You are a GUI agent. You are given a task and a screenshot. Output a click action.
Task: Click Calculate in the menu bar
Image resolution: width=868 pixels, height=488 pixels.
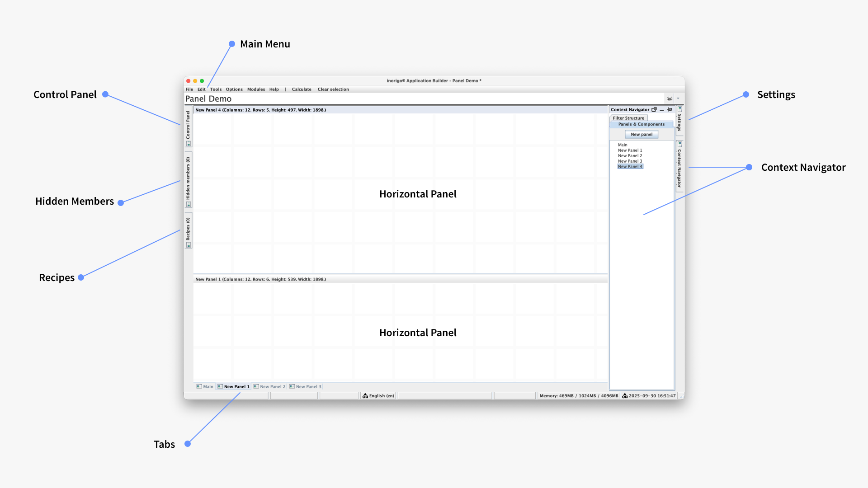click(302, 89)
